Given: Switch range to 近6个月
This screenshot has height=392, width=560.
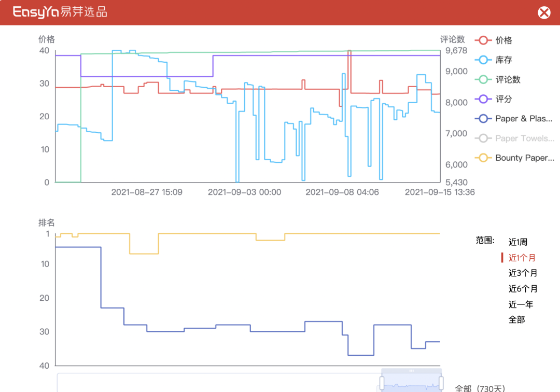Looking at the screenshot, I should point(523,289).
